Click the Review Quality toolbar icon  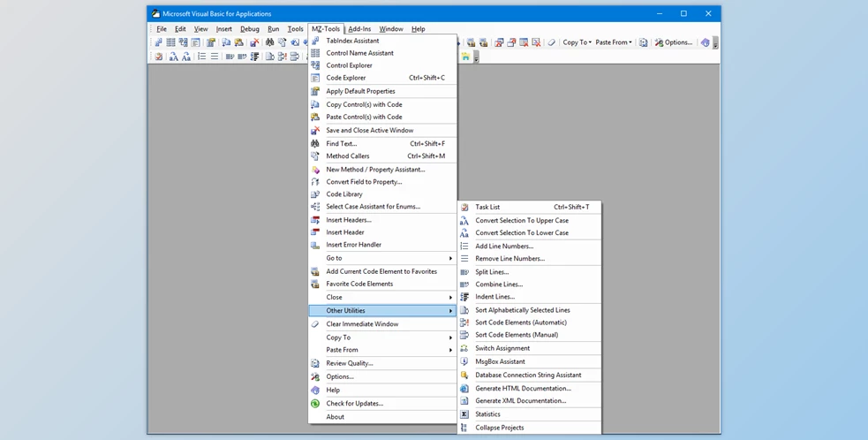643,42
